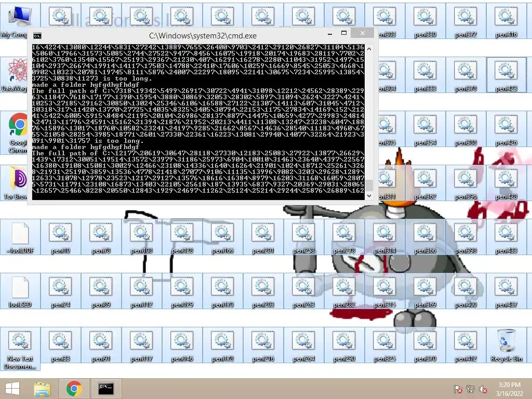Select the peni412 icon
532x399 pixels.
point(466,345)
